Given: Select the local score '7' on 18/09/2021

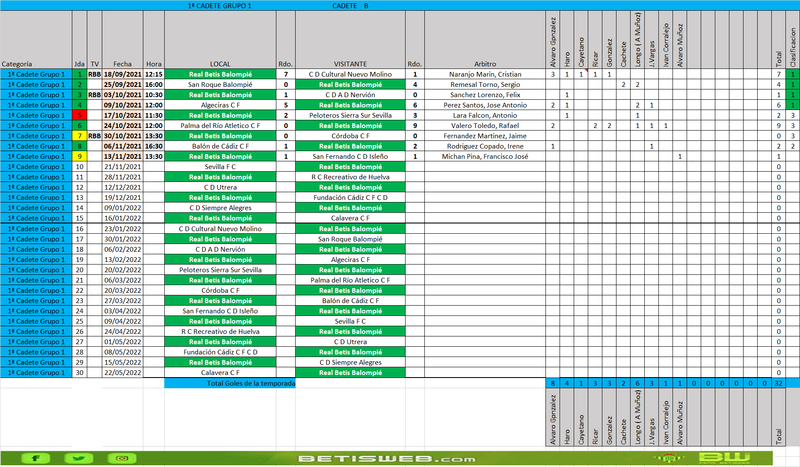Looking at the screenshot, I should 286,74.
